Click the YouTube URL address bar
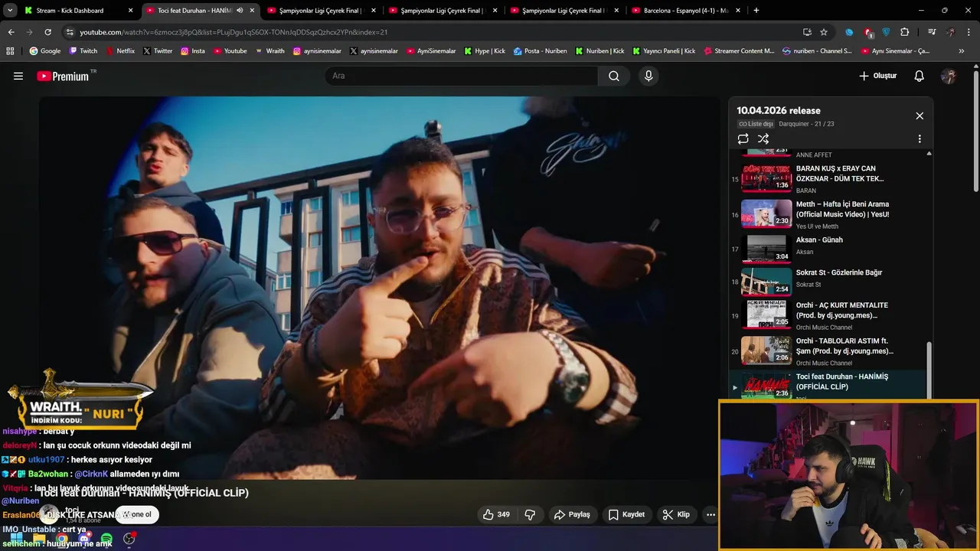 click(x=429, y=32)
